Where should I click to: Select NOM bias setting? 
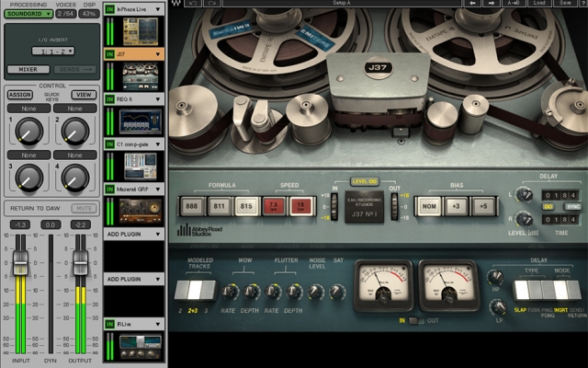pyautogui.click(x=429, y=206)
